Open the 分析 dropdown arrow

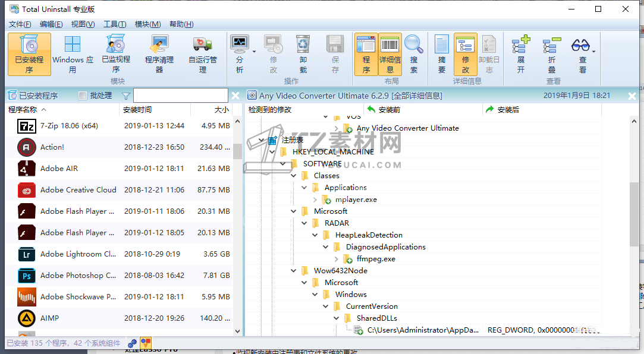pyautogui.click(x=255, y=52)
